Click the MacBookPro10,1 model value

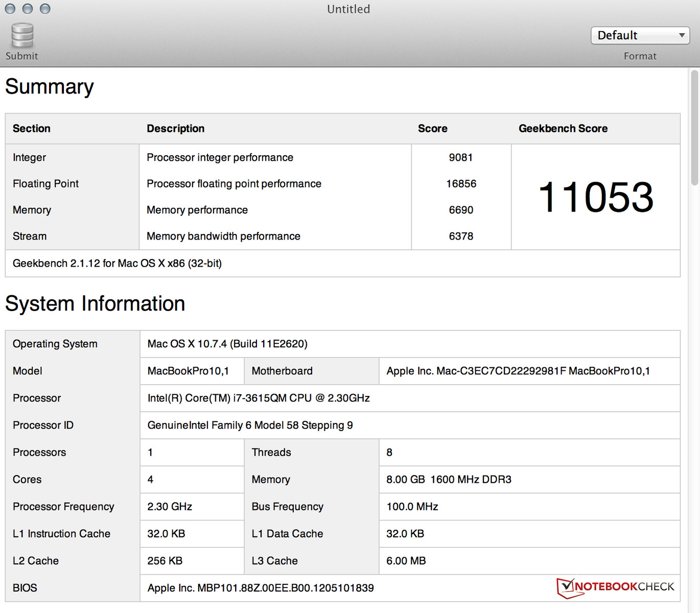(188, 371)
